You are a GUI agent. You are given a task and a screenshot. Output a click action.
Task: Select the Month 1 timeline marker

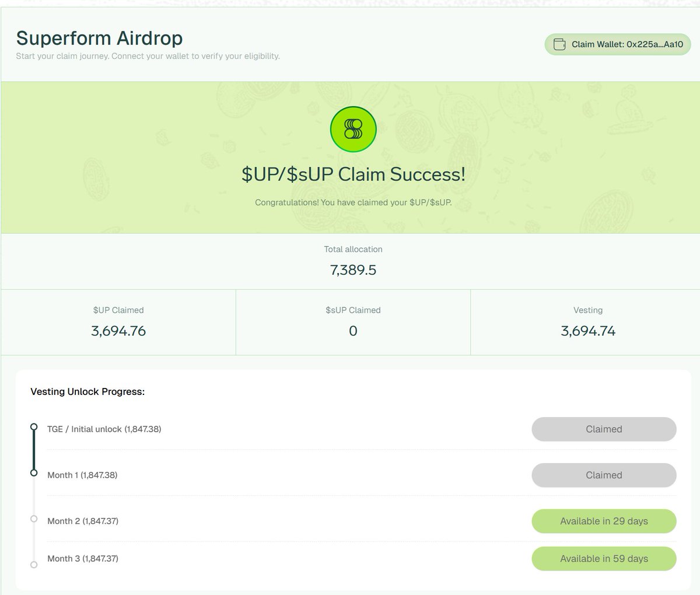point(34,473)
